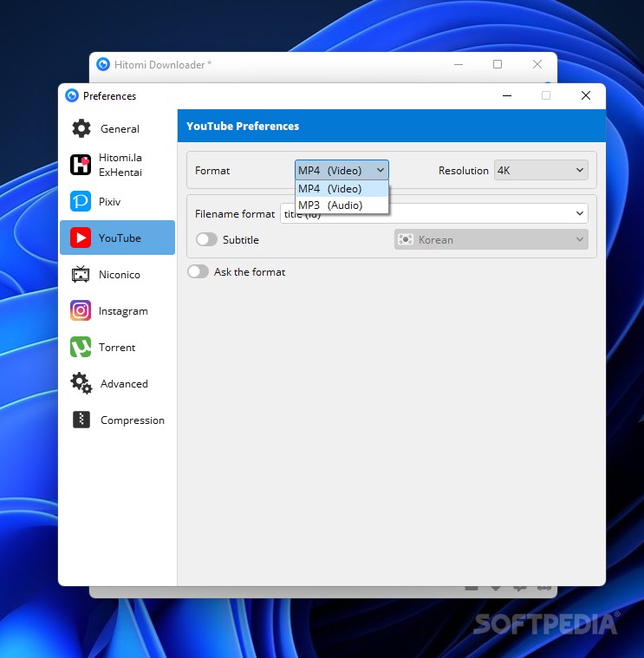
Task: Maximize the Hitomi Downloader window
Action: coord(498,64)
